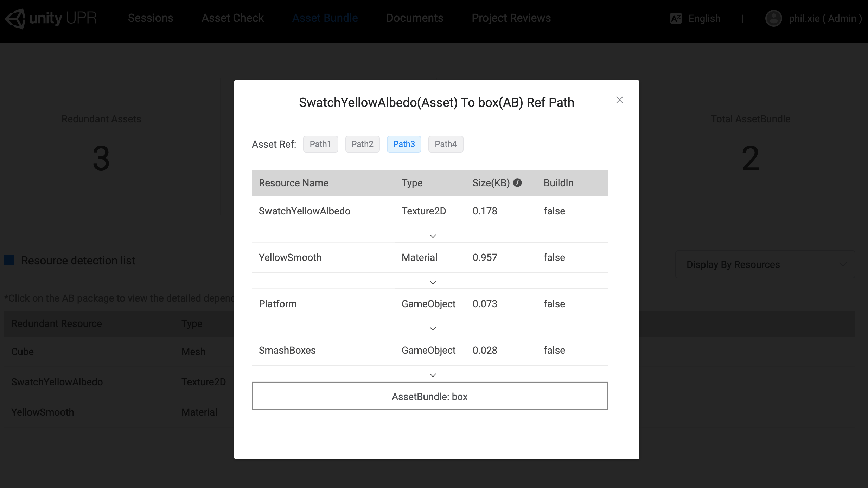Click the user avatar icon

pos(773,18)
